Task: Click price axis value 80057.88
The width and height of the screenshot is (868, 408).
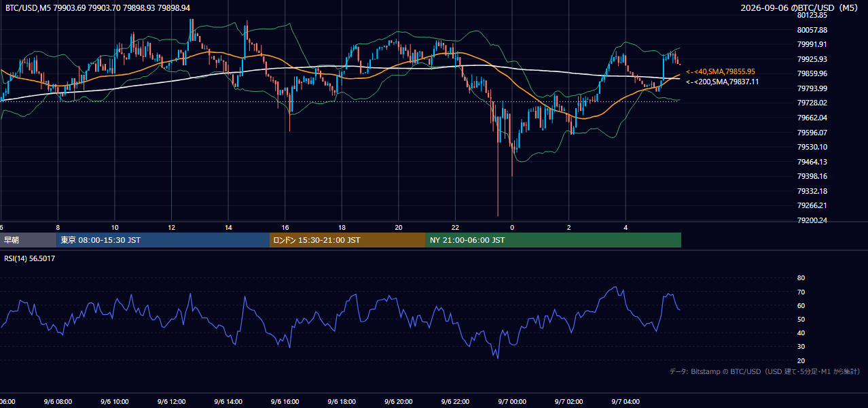Action: coord(812,30)
